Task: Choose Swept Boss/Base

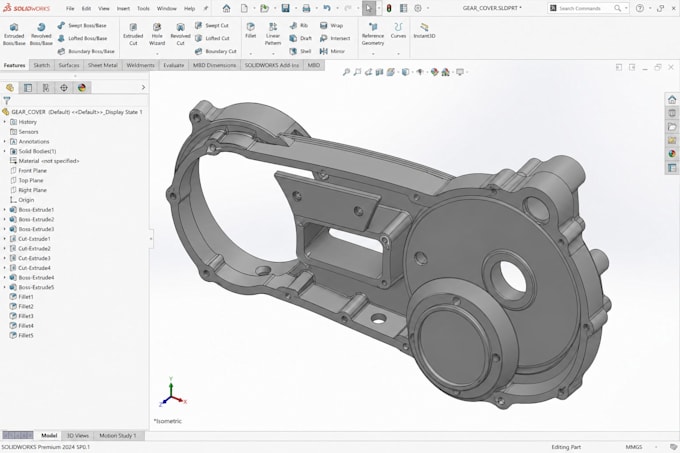Action: coord(82,26)
